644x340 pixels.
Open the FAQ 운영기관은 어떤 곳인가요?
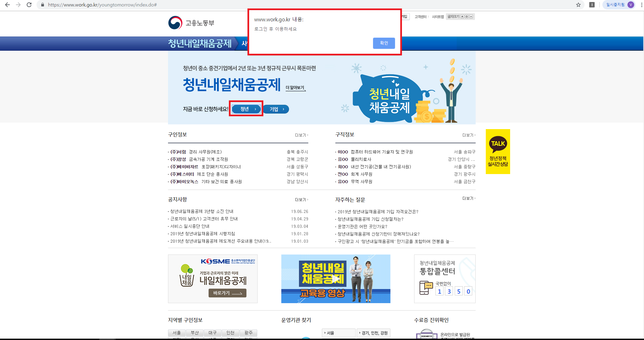click(362, 226)
